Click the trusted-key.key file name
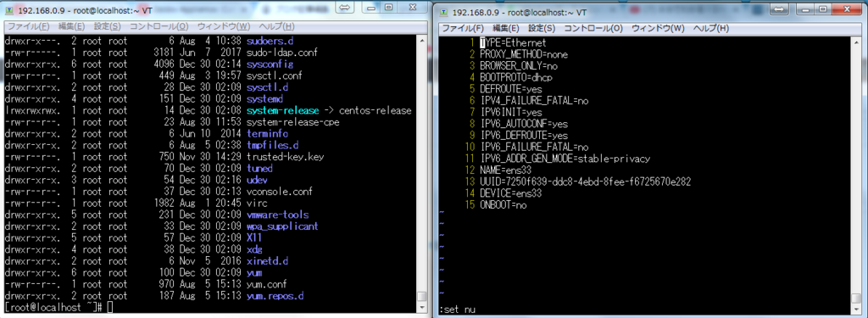Screen dimensions: 868x318 coord(285,157)
